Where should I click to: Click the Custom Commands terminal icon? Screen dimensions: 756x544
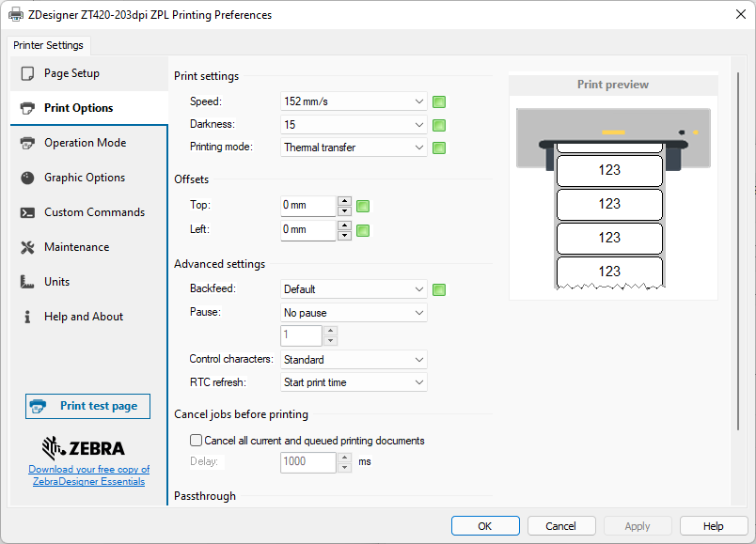(27, 212)
